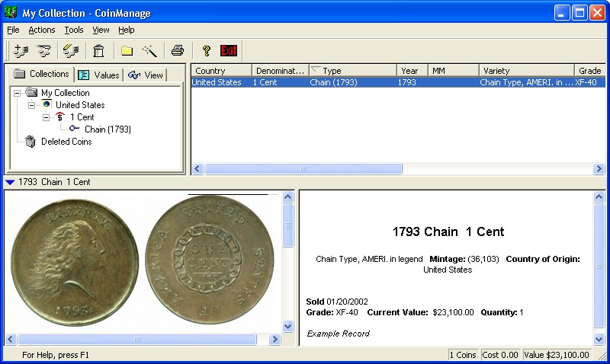Select My Collection in the tree
Screen dimensions: 610x364
[x=66, y=93]
